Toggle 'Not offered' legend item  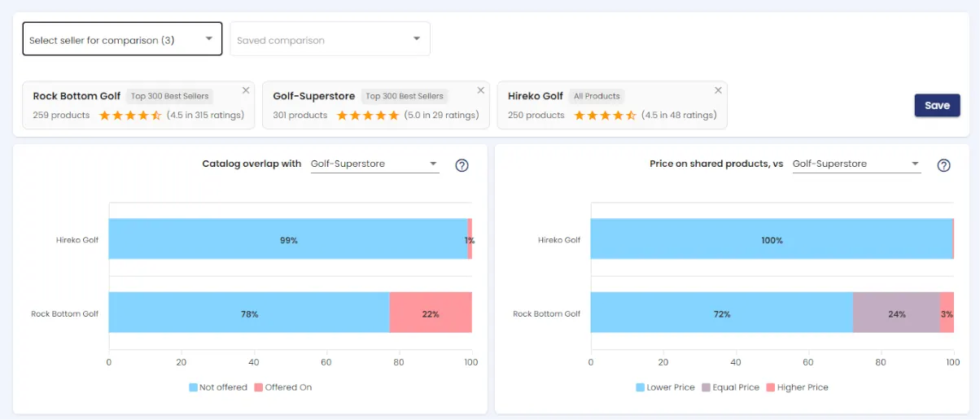(217, 387)
